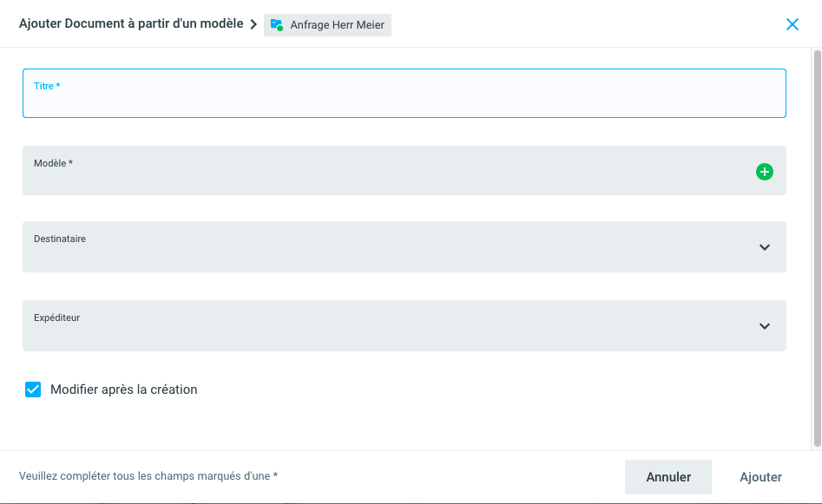Screen dimensions: 822x504
Task: Click the 'Modifier après la création' label text
Action: point(124,389)
